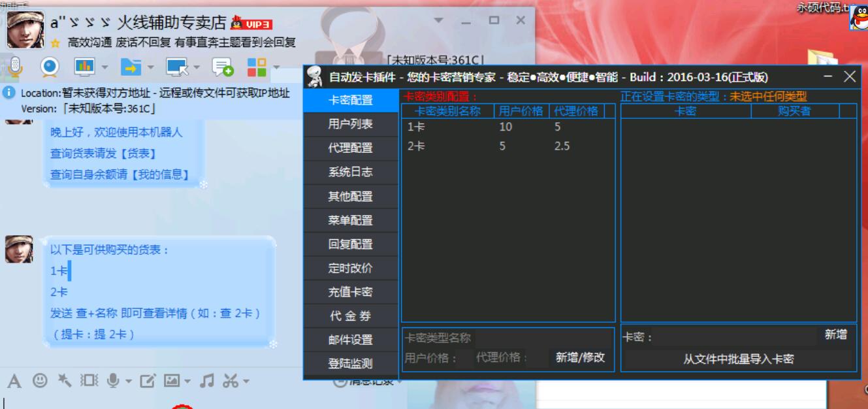Viewport: 868px width, 409px height.
Task: Expand the apps grid dropdown arrow
Action: (276, 67)
